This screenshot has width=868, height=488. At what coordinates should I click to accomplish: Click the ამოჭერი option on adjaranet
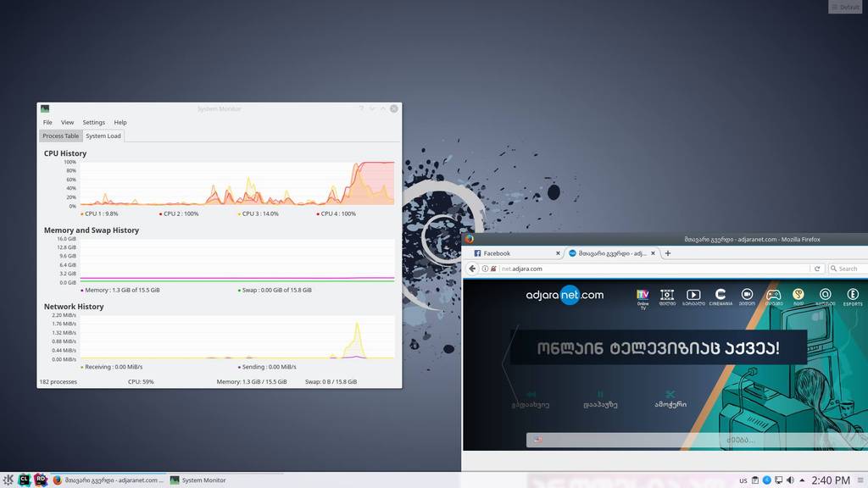670,400
